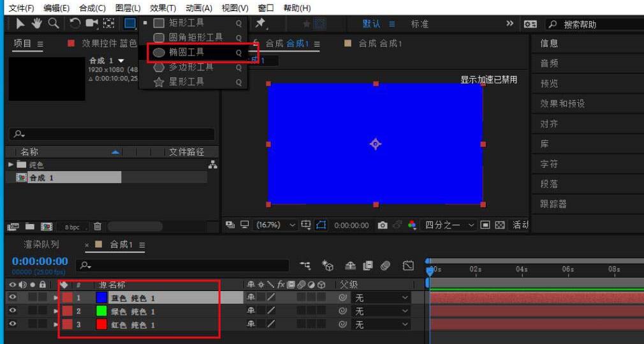Select the Rotation tool
Viewport: 644px width, 344px height.
[x=75, y=24]
